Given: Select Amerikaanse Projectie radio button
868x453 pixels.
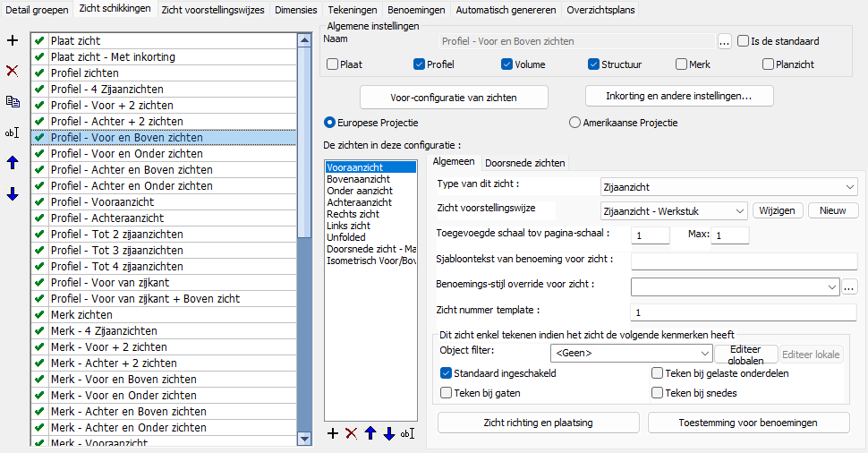Looking at the screenshot, I should point(575,123).
